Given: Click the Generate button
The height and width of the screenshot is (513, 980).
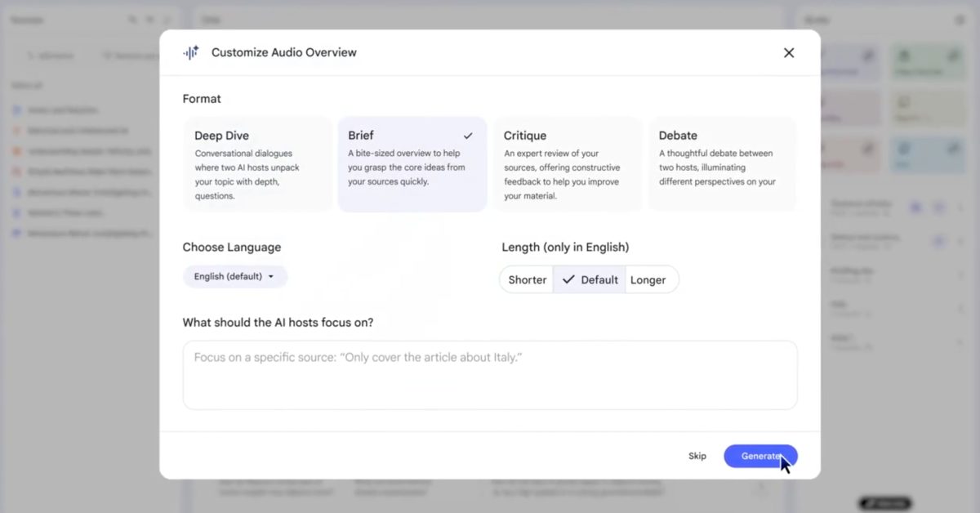Looking at the screenshot, I should click(x=760, y=456).
